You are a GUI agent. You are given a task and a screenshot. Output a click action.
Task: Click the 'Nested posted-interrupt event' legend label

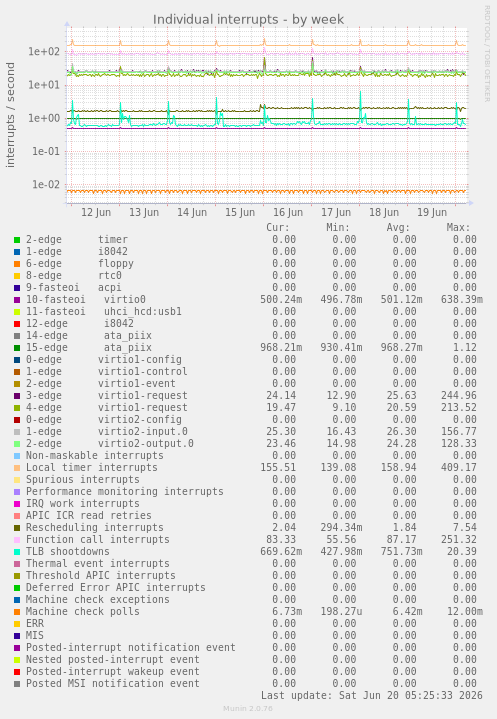[x=113, y=659]
